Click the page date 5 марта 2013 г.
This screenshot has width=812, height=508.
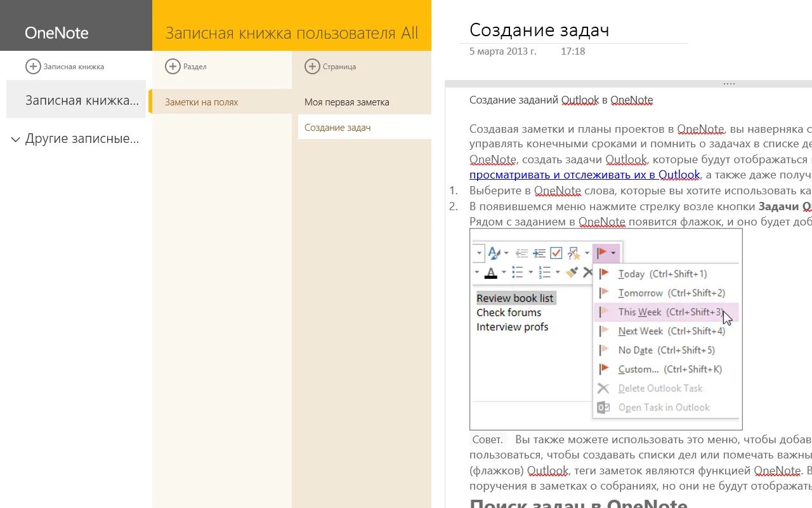pyautogui.click(x=503, y=51)
